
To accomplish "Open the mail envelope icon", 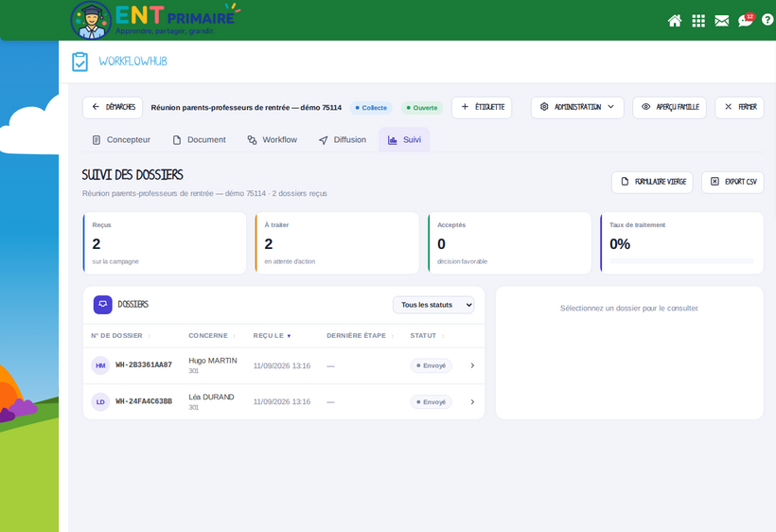I will [721, 21].
